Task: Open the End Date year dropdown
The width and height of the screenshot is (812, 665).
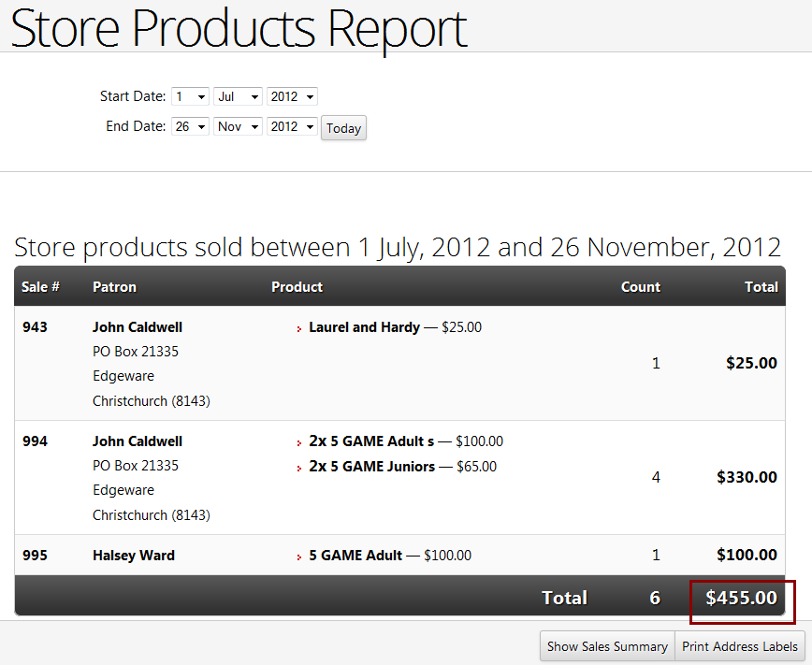Action: click(x=292, y=126)
